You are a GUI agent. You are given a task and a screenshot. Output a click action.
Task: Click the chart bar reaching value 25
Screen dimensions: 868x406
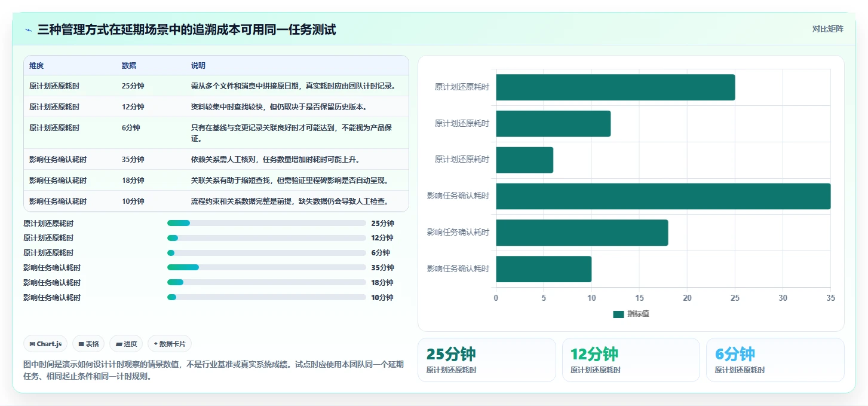pos(615,87)
